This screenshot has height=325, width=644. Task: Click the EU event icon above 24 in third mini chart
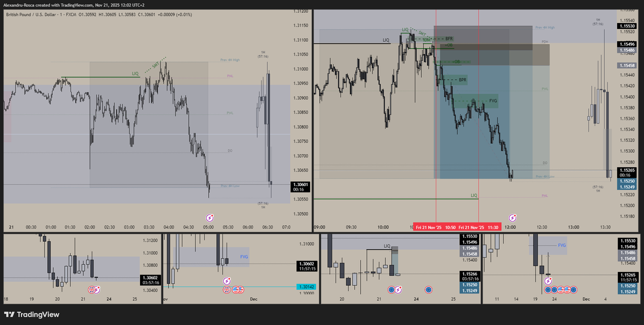point(428,290)
